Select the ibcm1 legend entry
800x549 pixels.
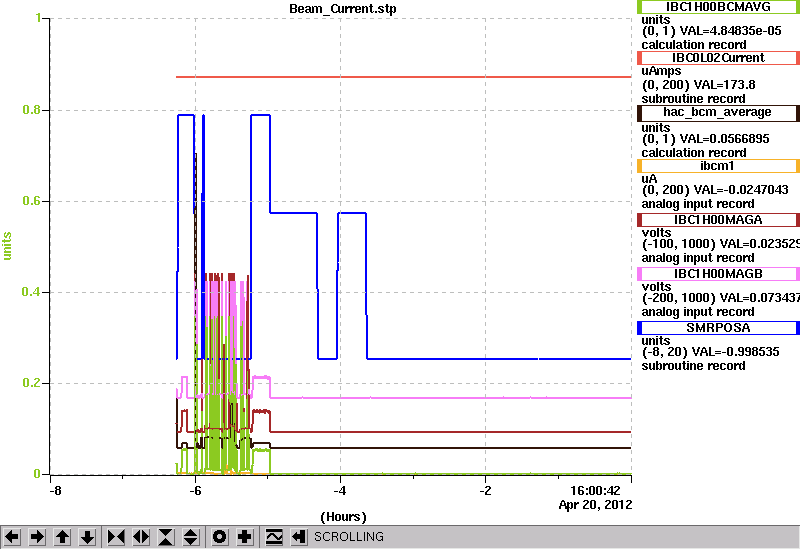point(718,166)
